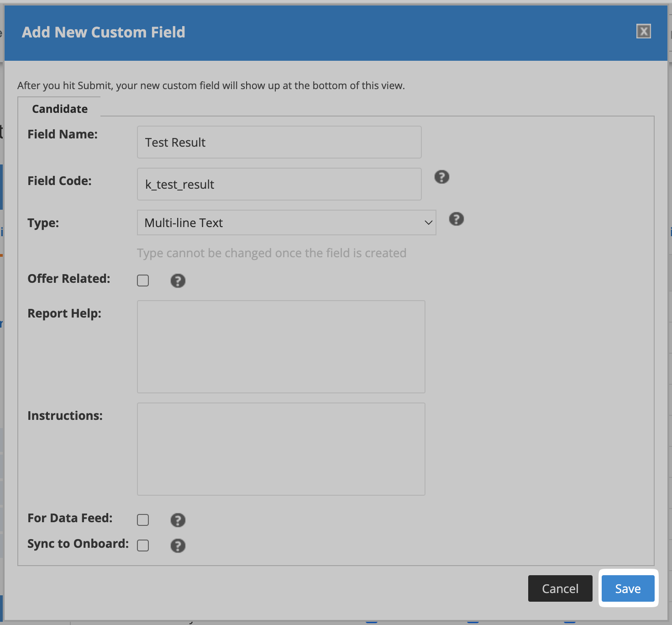672x625 pixels.
Task: Select the Candidate tab
Action: click(60, 109)
